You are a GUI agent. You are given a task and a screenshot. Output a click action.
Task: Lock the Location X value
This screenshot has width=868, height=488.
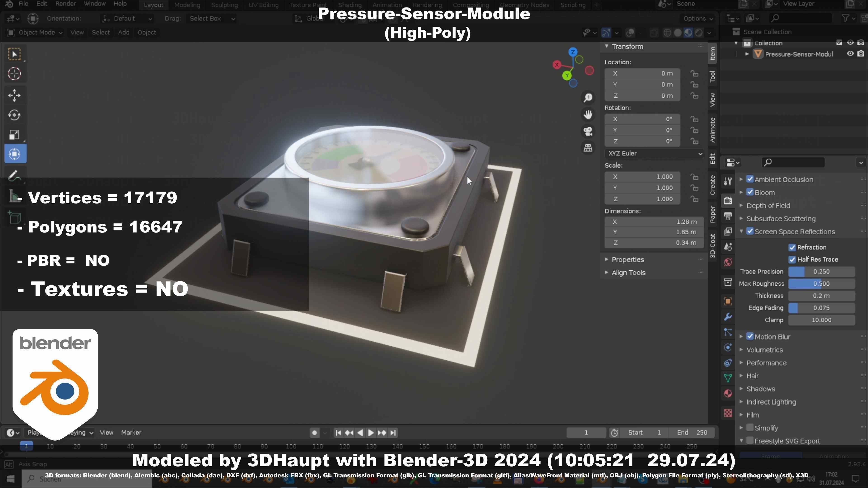pyautogui.click(x=694, y=73)
